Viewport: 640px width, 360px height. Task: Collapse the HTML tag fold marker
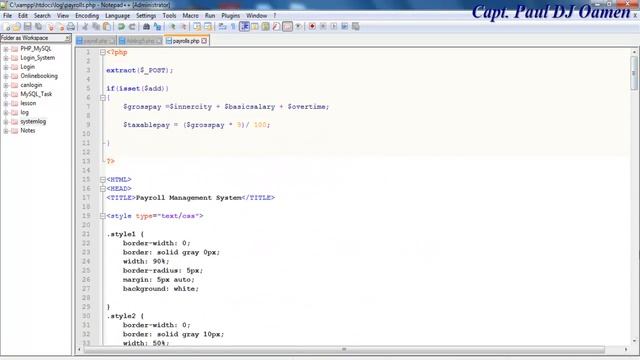pyautogui.click(x=103, y=180)
